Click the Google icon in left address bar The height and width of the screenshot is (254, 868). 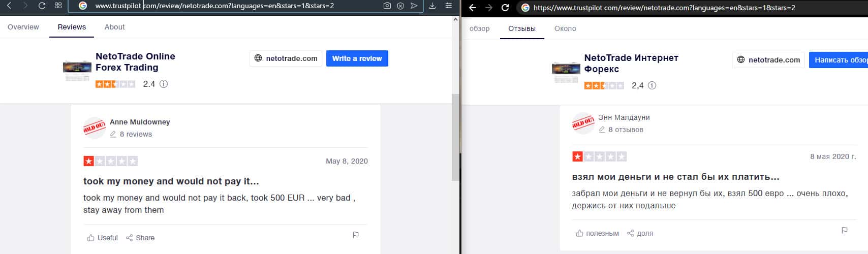click(x=83, y=6)
